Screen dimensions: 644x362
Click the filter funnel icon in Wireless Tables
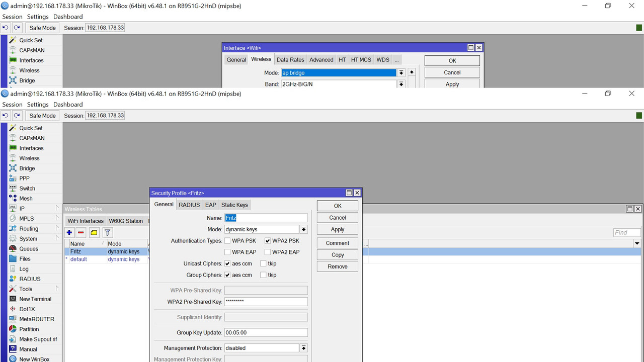108,233
